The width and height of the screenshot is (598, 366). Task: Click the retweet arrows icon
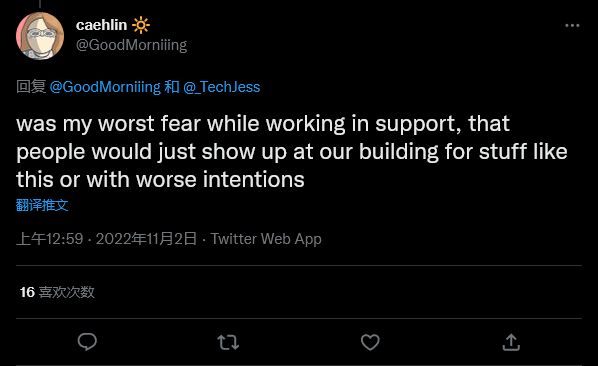228,342
